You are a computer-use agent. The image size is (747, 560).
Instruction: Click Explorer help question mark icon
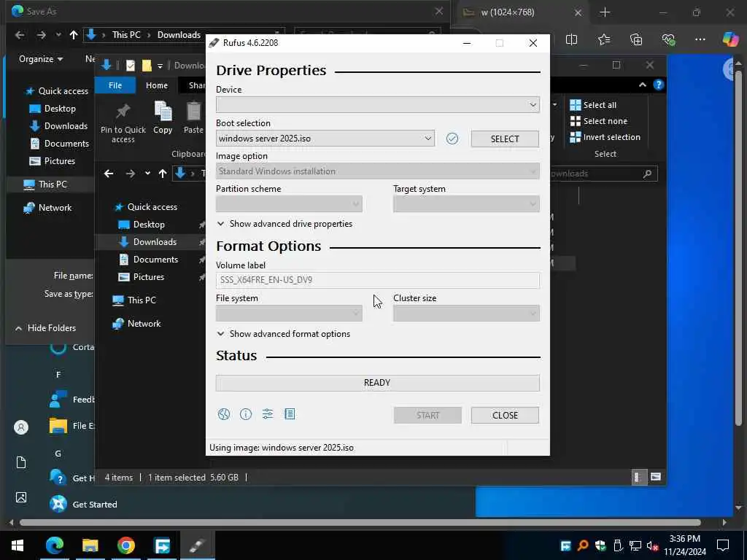tap(659, 85)
